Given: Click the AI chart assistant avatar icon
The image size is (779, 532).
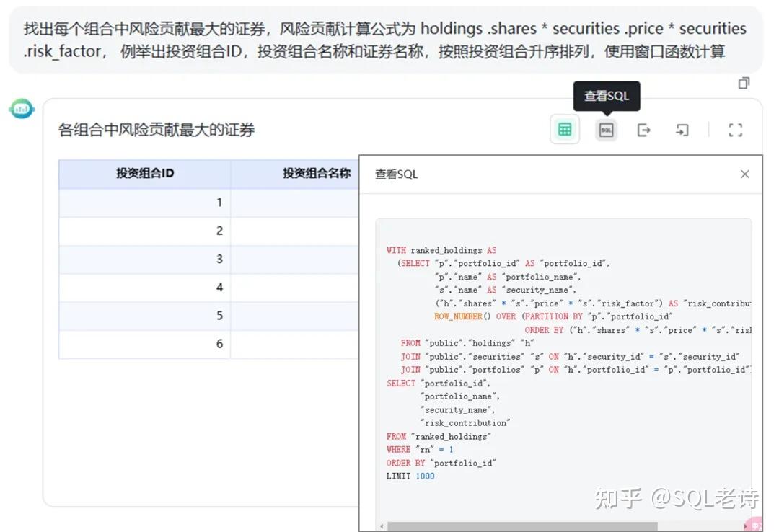Looking at the screenshot, I should click(x=21, y=109).
